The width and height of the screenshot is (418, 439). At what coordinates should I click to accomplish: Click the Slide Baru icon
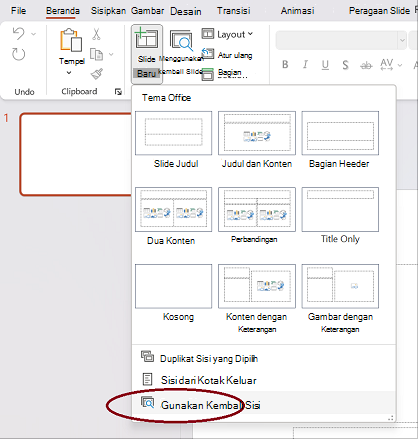click(x=146, y=39)
